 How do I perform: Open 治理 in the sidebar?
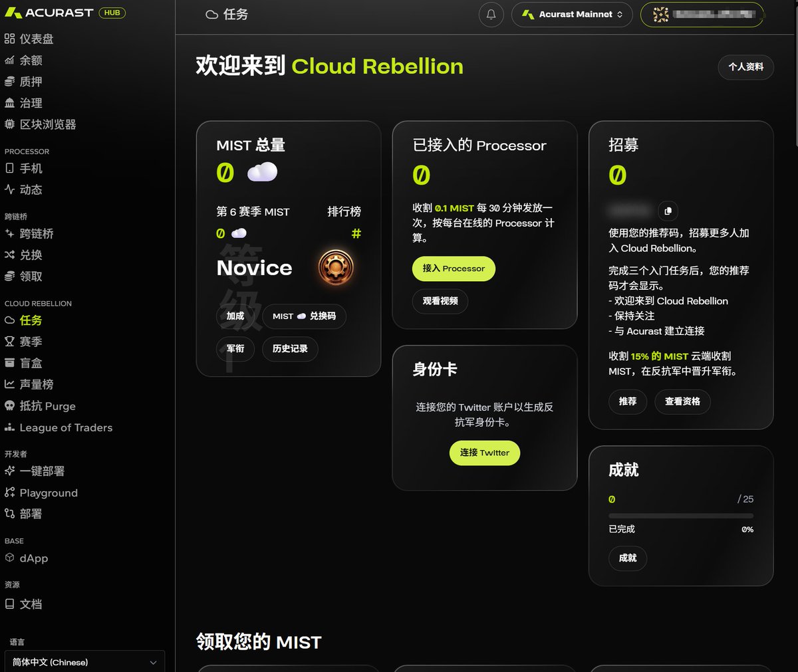[24, 103]
